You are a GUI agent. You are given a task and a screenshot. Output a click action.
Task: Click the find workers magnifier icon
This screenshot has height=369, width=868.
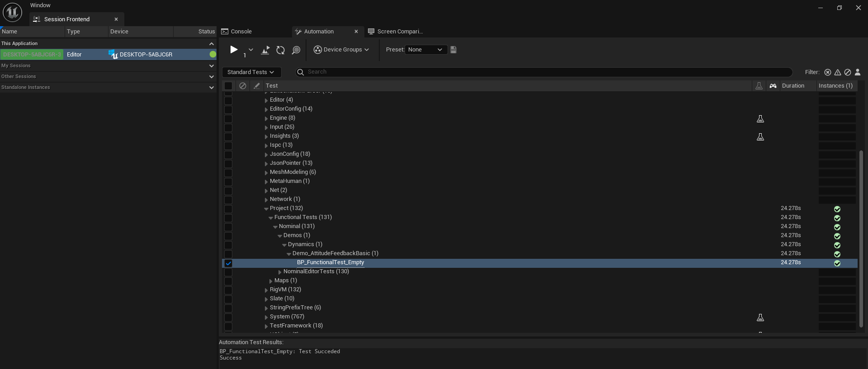click(296, 50)
